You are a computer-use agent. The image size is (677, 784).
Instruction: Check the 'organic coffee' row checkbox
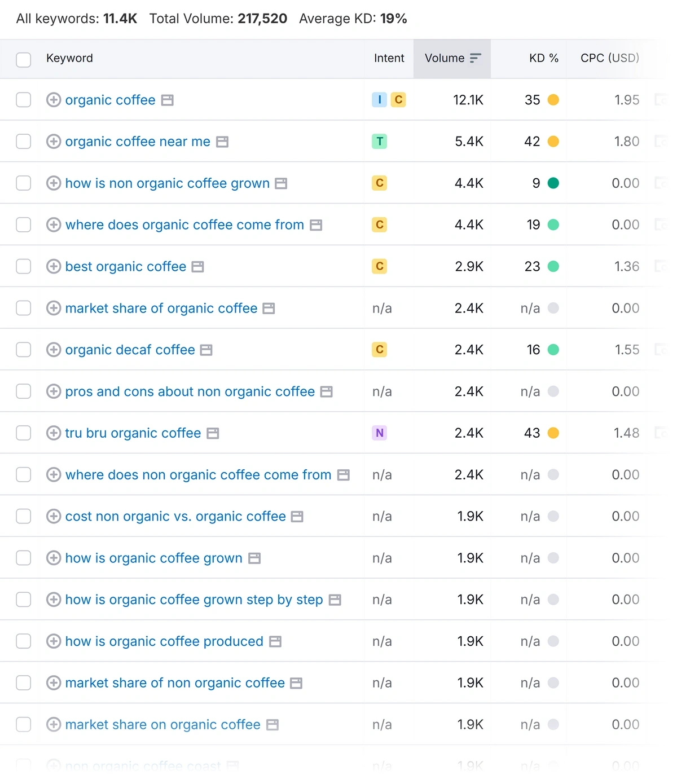(24, 100)
